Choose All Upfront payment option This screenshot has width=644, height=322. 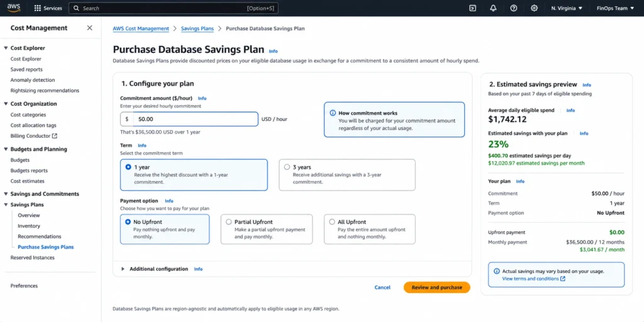[332, 222]
